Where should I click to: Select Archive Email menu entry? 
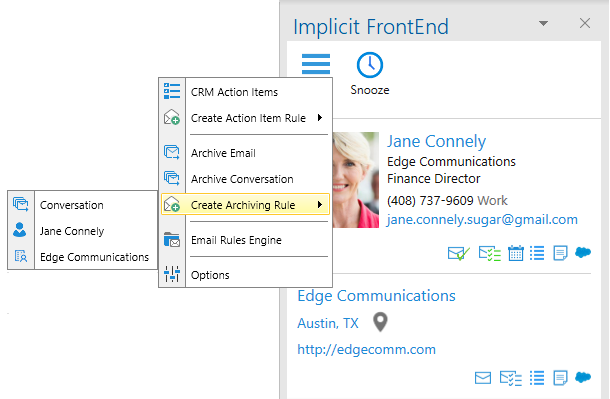click(223, 153)
